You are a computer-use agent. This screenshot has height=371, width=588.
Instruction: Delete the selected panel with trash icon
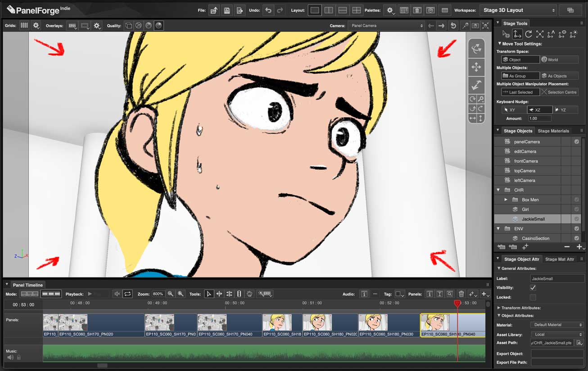[x=461, y=294]
